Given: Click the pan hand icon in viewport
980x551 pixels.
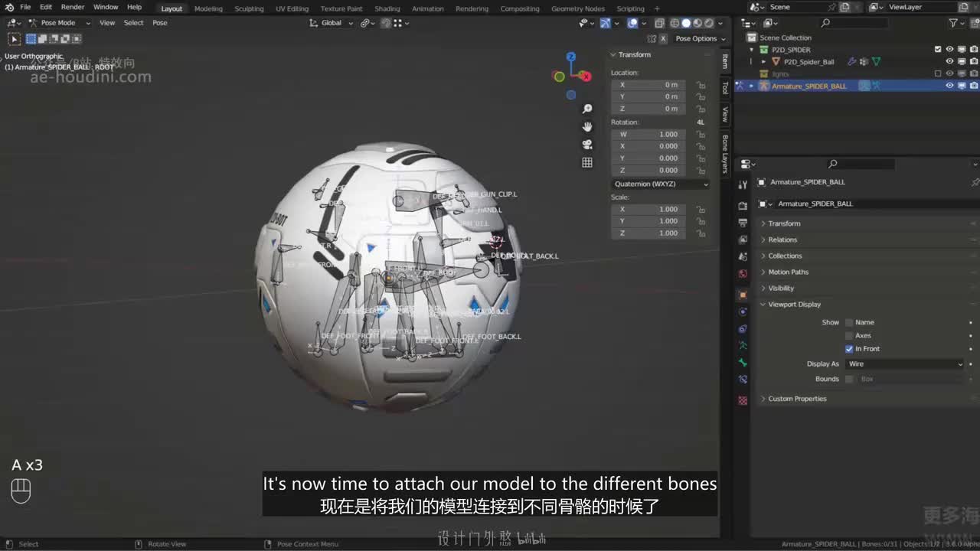Looking at the screenshot, I should coord(587,126).
